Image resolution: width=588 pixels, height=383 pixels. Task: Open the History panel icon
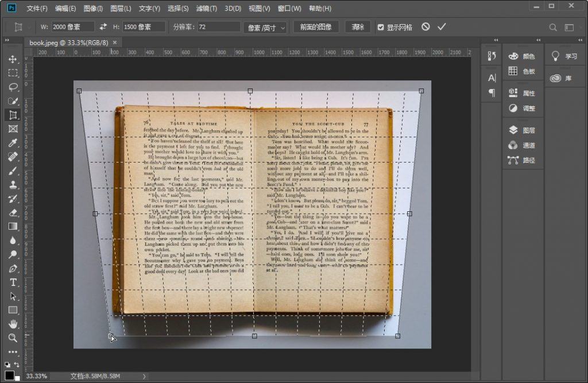[492, 56]
